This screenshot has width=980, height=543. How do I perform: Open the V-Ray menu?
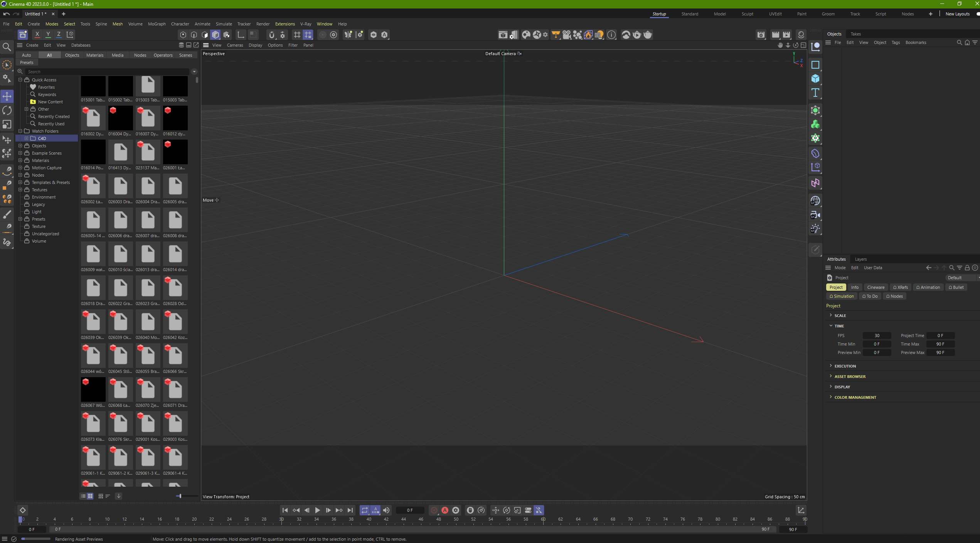(305, 24)
